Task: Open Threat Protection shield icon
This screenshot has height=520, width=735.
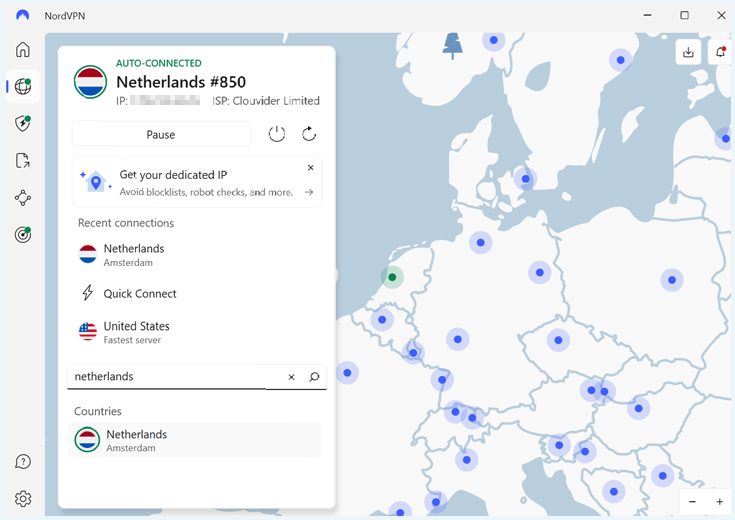Action: pos(22,123)
